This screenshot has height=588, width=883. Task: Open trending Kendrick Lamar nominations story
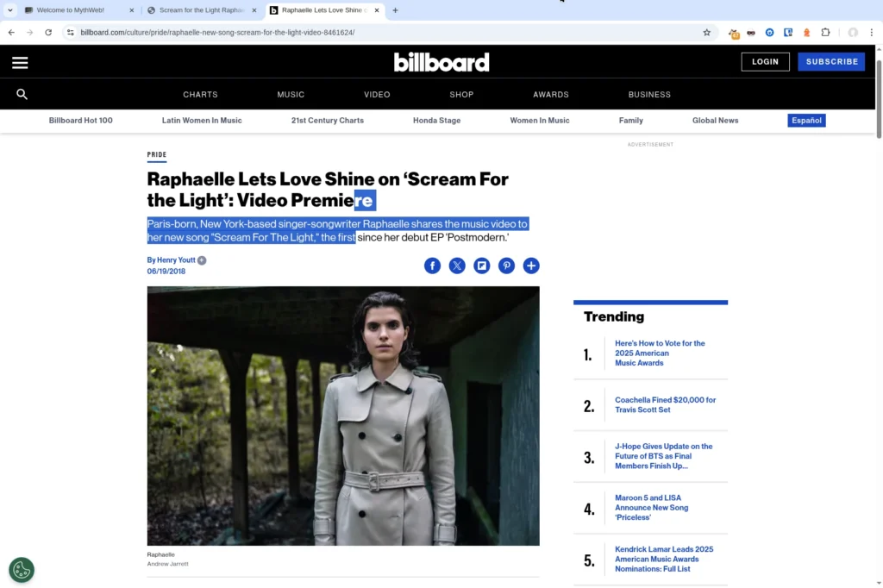664,560
